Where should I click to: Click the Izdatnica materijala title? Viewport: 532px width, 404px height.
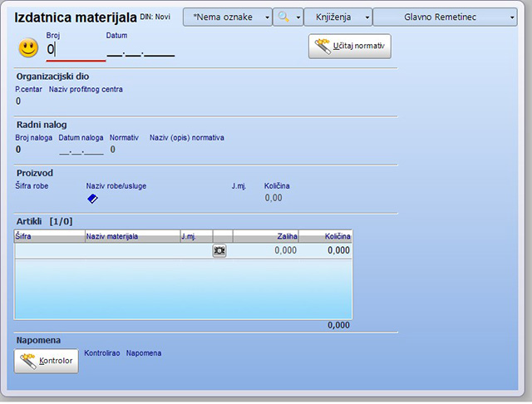point(76,17)
